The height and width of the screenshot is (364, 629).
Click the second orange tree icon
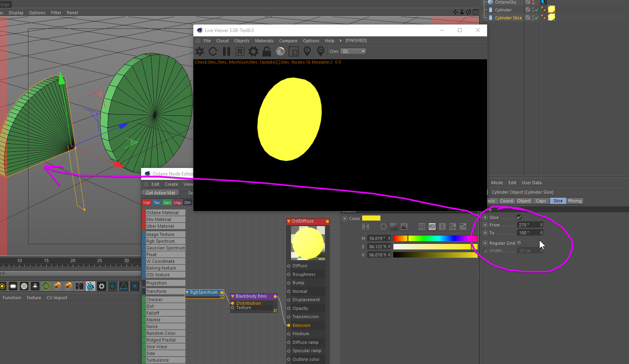(68, 286)
